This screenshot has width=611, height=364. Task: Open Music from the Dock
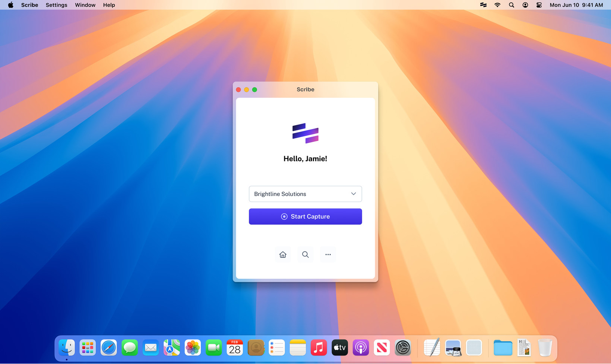point(319,348)
